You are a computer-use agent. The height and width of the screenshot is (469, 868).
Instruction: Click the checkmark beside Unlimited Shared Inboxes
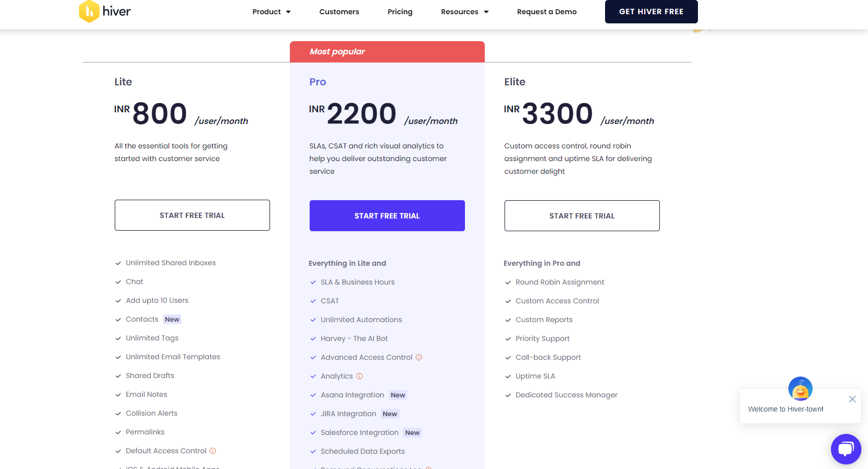click(118, 263)
